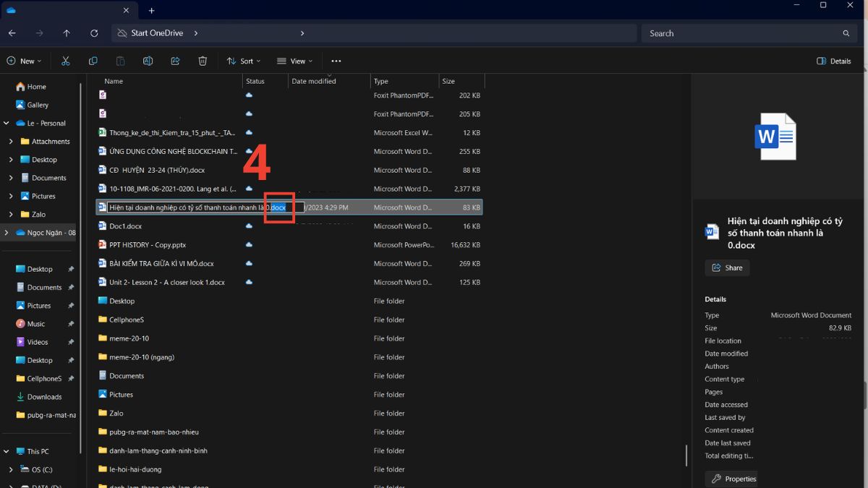Toggle the Details pane button
This screenshot has height=488, width=868.
833,61
